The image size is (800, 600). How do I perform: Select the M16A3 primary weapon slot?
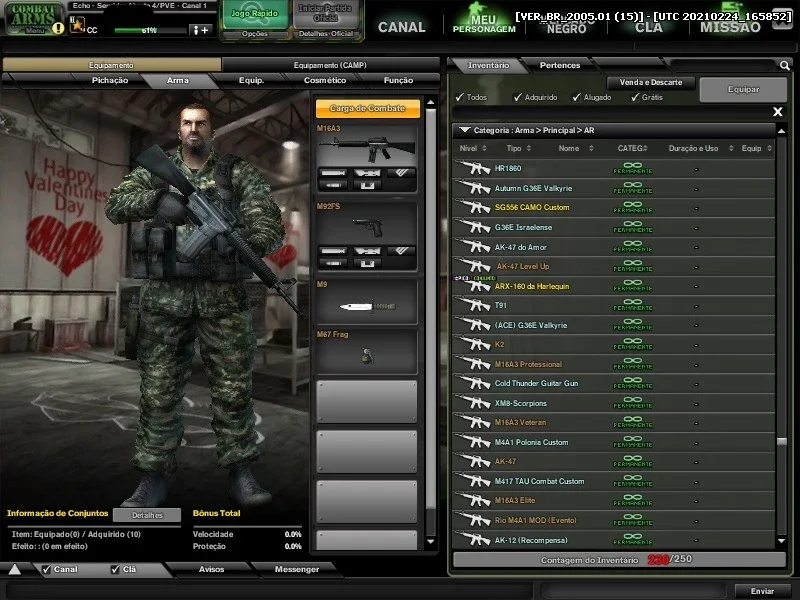[x=366, y=158]
